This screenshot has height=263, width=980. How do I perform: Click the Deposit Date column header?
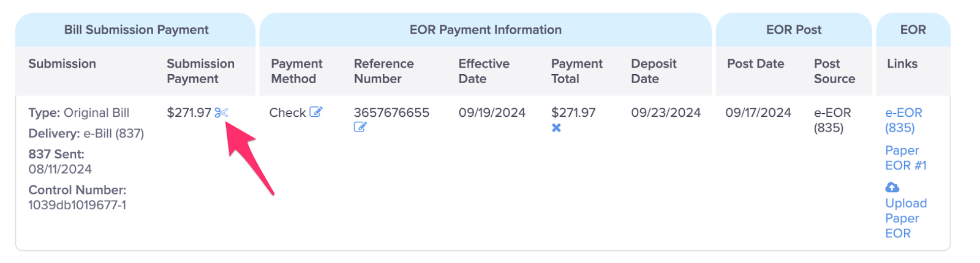(654, 71)
